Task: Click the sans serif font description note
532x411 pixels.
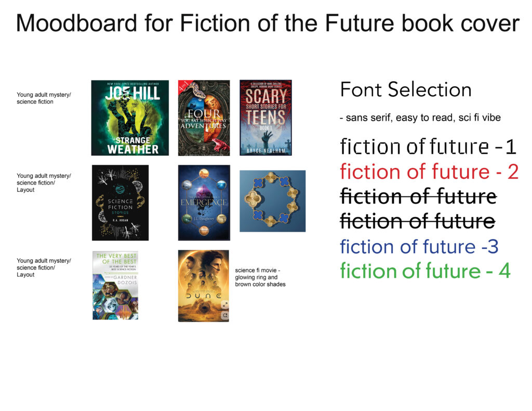Action: (420, 118)
